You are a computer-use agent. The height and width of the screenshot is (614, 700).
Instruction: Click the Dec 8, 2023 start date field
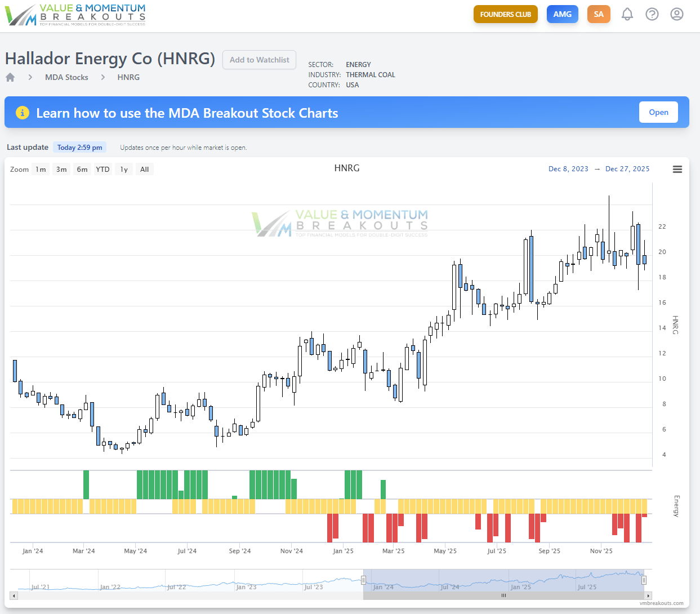[x=568, y=169]
